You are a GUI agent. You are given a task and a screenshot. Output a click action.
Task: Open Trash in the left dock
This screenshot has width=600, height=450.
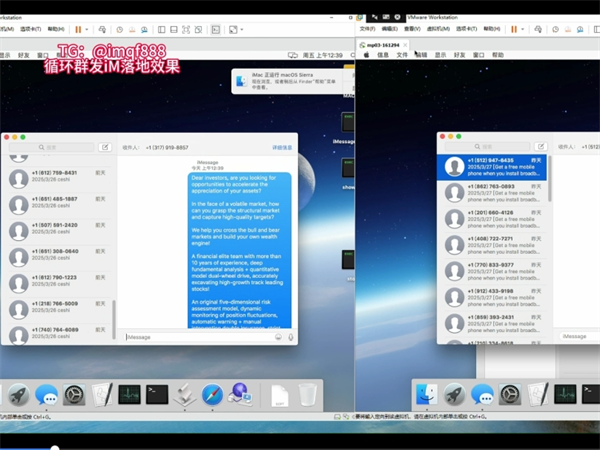[x=307, y=395]
